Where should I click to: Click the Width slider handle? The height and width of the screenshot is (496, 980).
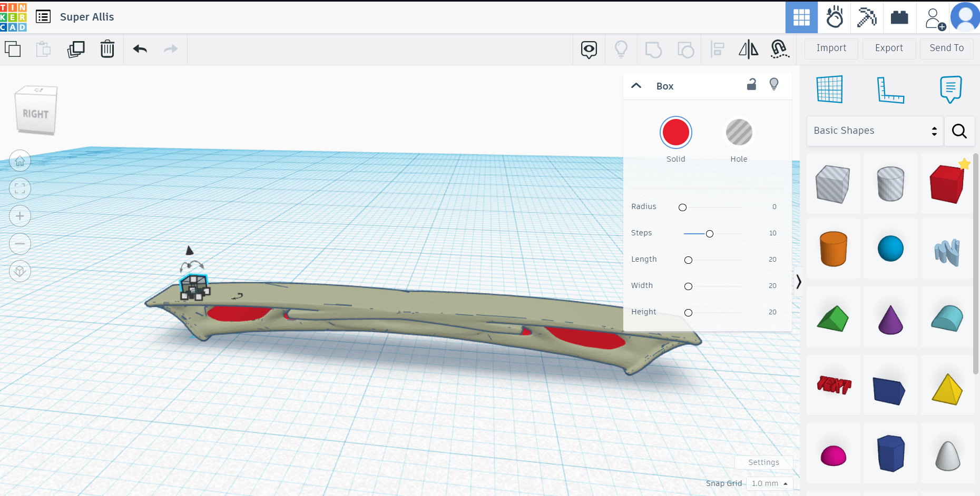coord(688,286)
